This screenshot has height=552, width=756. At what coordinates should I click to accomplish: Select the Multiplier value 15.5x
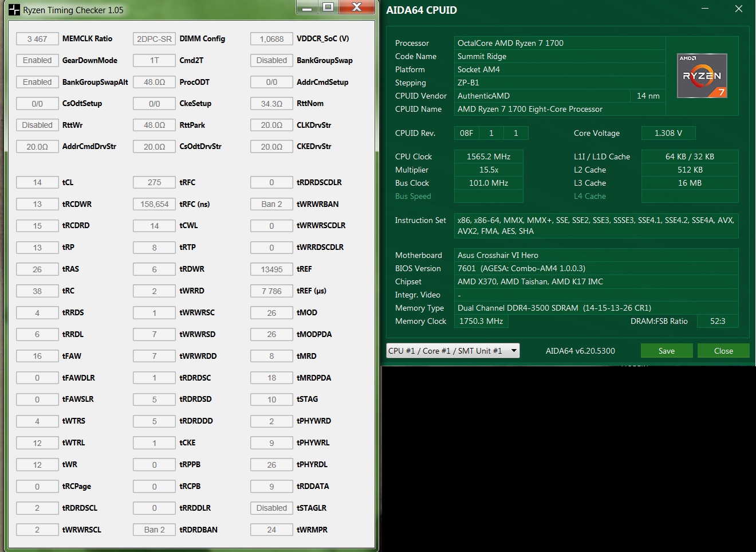tap(489, 170)
